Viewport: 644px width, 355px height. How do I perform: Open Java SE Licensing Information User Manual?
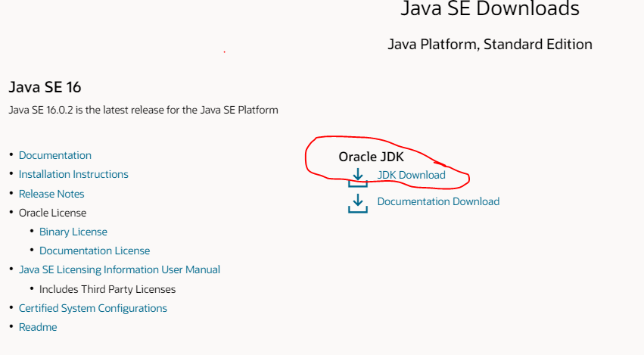[120, 269]
